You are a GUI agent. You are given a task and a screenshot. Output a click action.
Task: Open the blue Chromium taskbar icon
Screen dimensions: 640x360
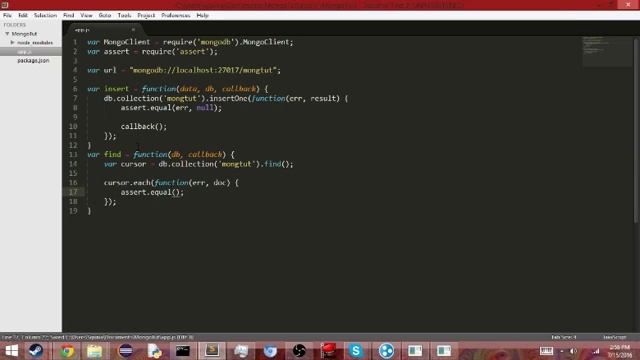[x=270, y=351]
